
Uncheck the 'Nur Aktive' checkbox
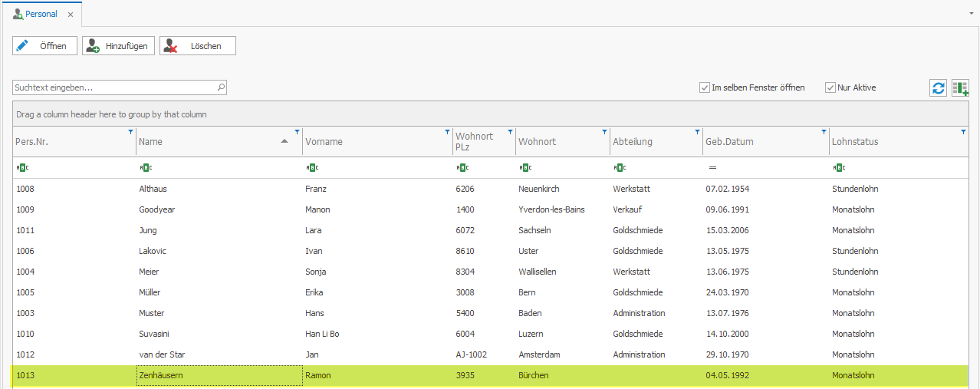(x=830, y=87)
